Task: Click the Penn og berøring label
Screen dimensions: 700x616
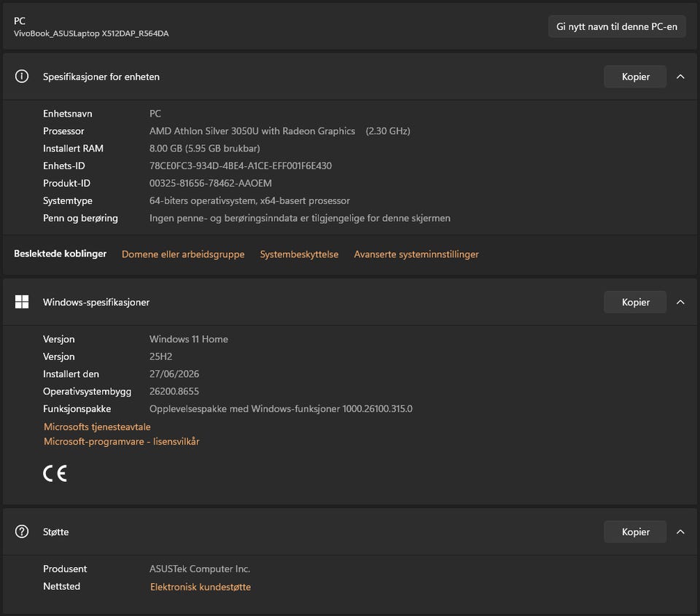Action: coord(80,218)
